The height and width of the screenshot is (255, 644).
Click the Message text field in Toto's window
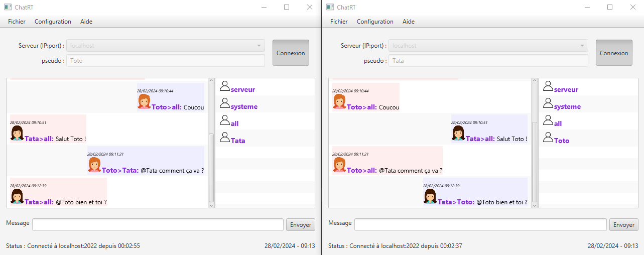(158, 225)
